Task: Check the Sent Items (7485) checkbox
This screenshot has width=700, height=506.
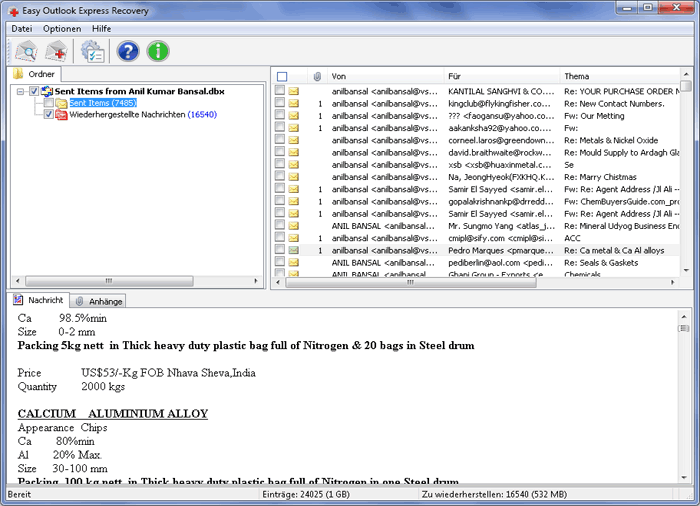Action: (x=49, y=103)
